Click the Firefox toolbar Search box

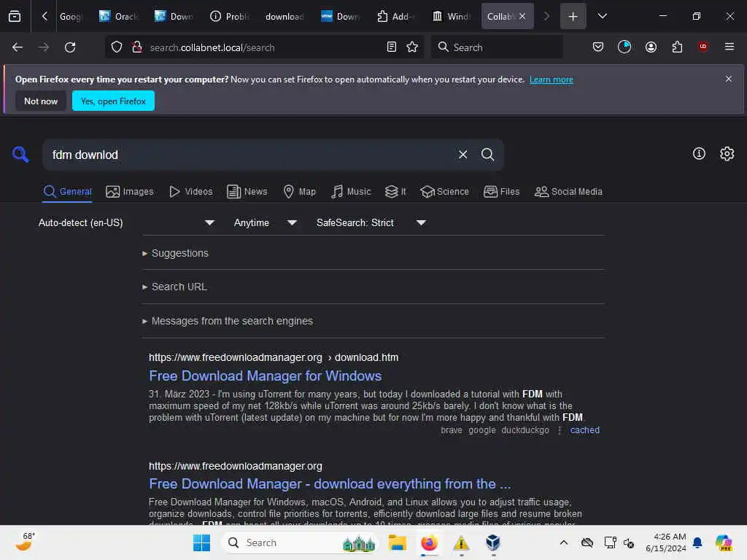coord(497,47)
